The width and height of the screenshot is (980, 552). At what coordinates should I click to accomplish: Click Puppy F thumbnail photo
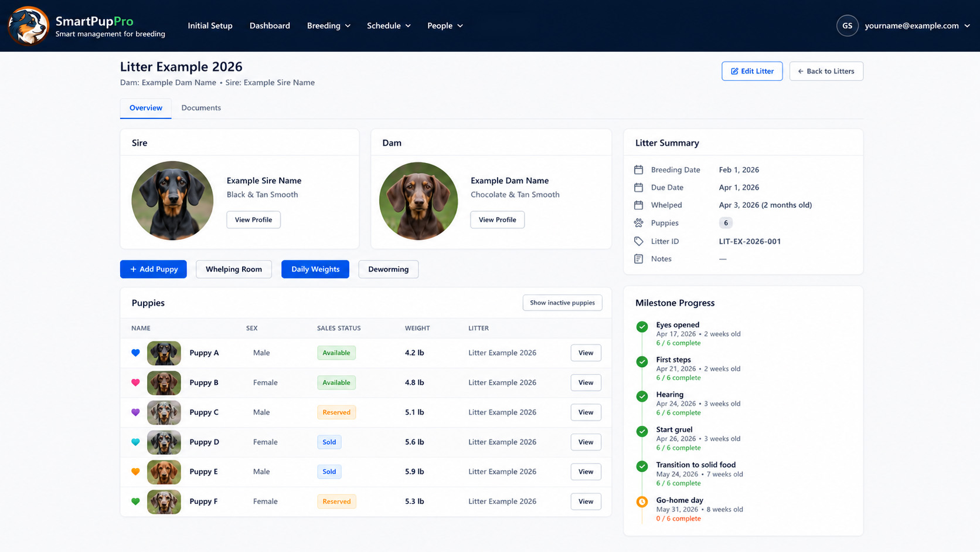pyautogui.click(x=164, y=502)
